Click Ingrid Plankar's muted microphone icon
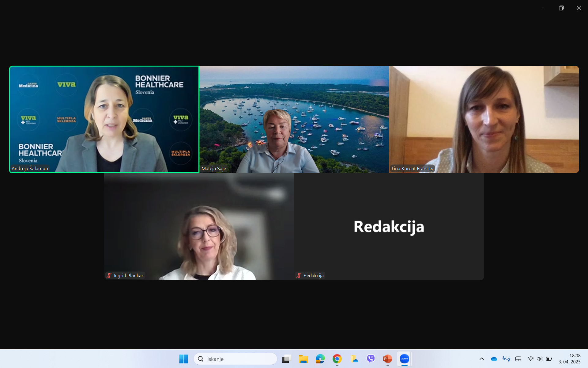Viewport: 588px width, 368px height. click(x=109, y=275)
